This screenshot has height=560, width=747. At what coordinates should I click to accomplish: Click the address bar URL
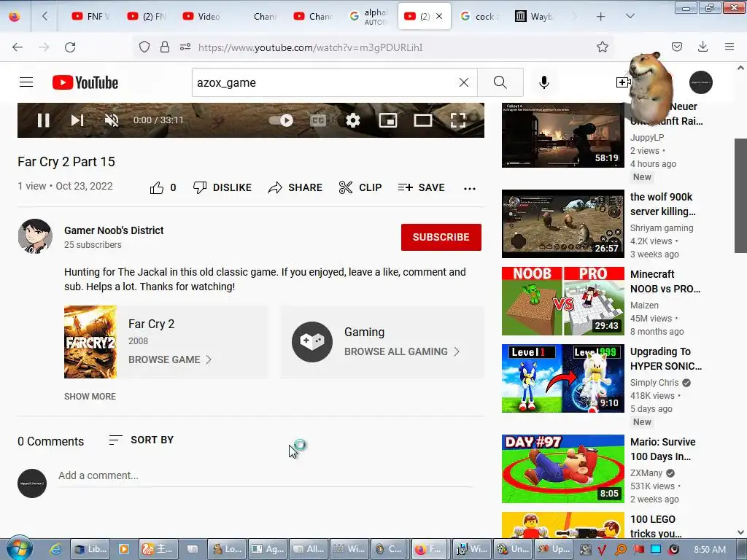[x=310, y=47]
